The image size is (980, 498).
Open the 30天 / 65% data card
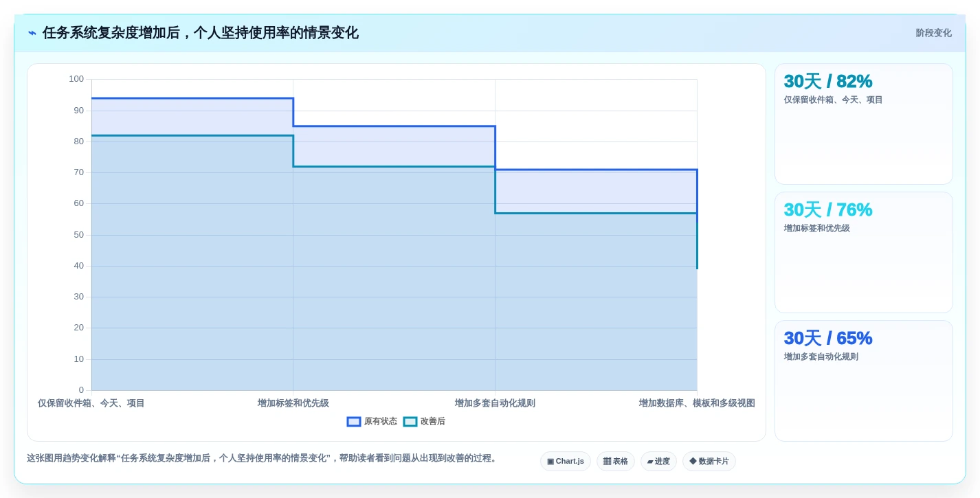click(x=864, y=381)
